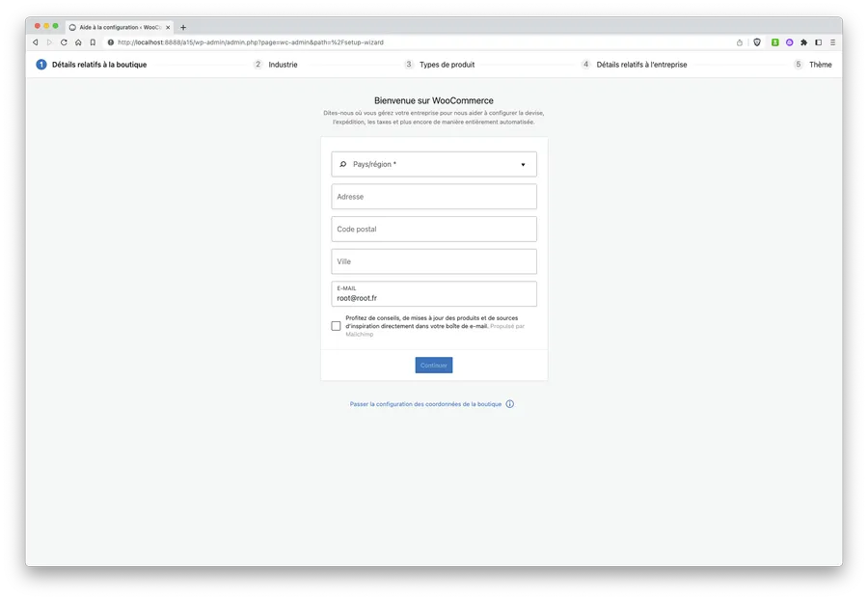Click the Continuer button

pos(434,366)
